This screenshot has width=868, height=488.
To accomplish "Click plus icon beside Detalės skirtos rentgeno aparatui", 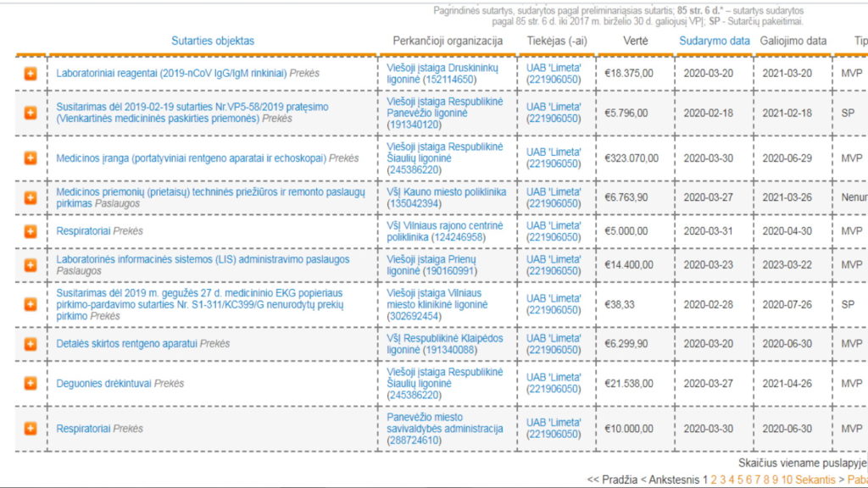I will (30, 344).
